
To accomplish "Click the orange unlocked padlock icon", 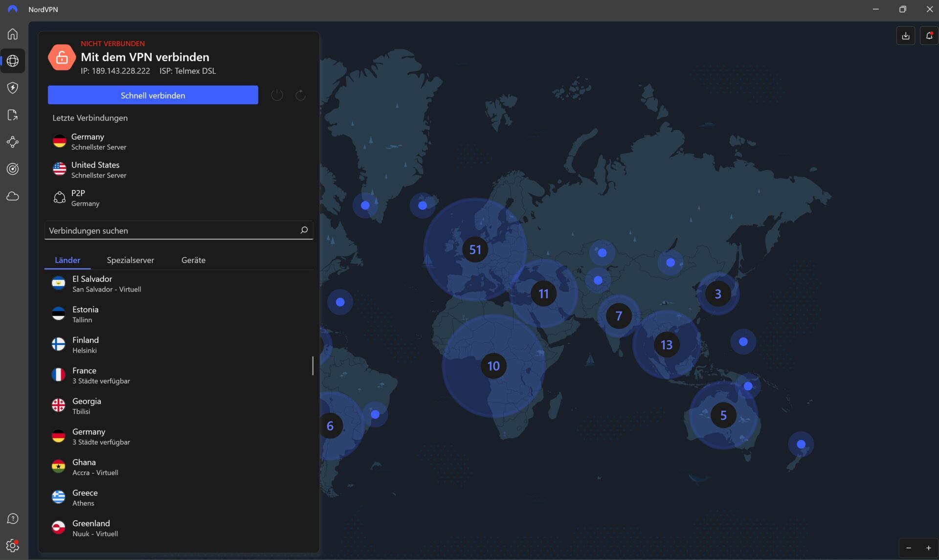I will pos(62,57).
